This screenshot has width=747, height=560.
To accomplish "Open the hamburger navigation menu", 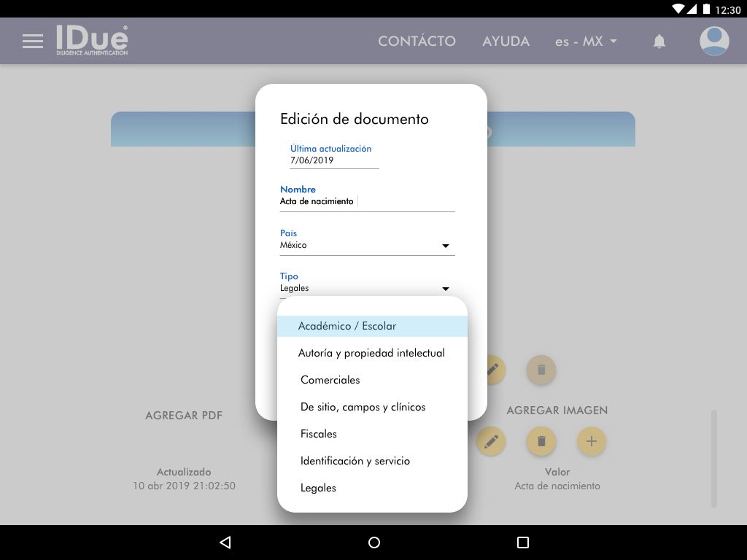I will [x=33, y=42].
